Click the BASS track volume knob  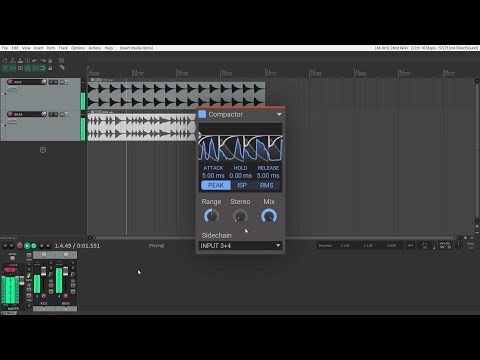click(x=44, y=114)
